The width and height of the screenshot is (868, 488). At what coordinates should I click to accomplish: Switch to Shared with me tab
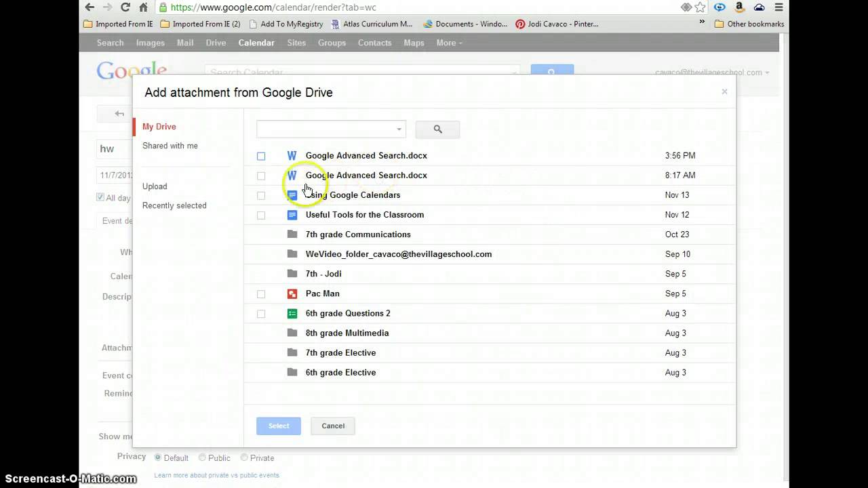(x=170, y=146)
